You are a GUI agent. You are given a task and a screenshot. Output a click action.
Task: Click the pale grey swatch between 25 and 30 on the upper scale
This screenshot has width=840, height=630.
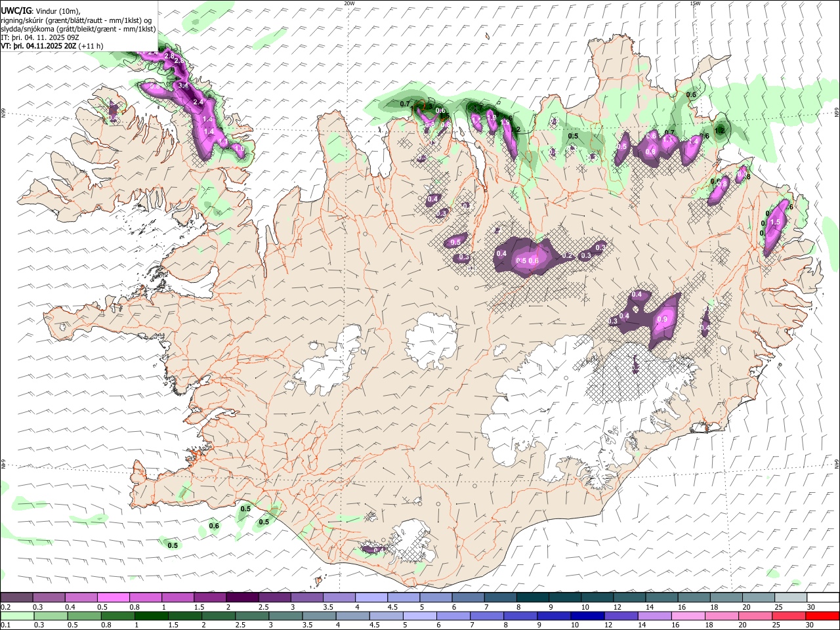791,598
